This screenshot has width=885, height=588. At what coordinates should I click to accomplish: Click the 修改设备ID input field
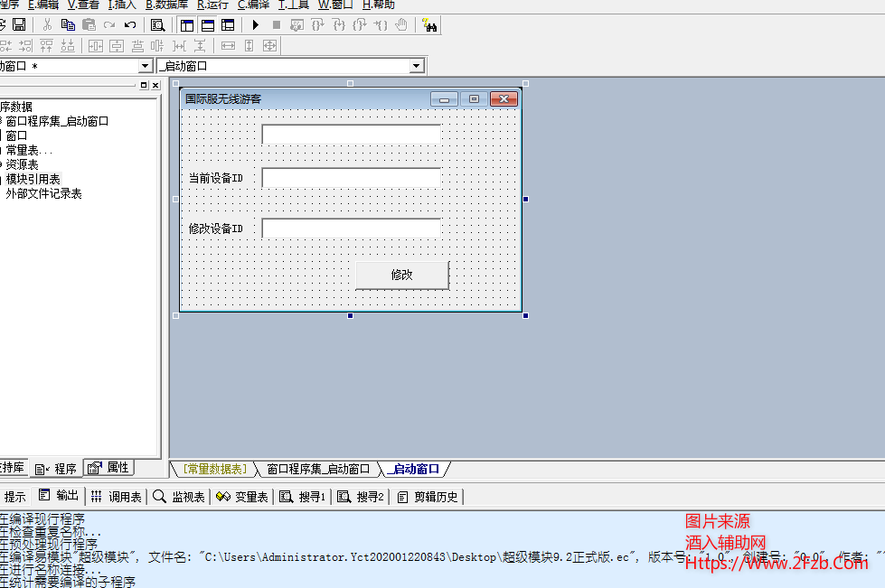(x=351, y=229)
